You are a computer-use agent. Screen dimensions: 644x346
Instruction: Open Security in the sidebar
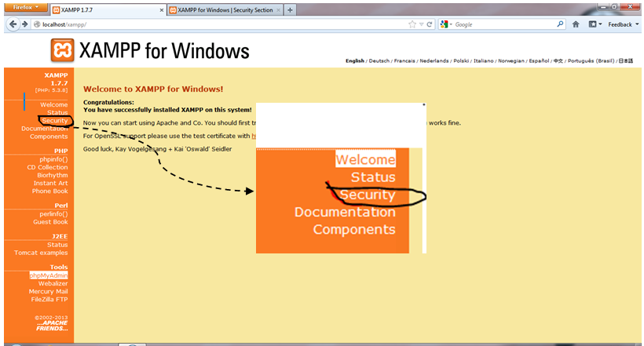55,121
